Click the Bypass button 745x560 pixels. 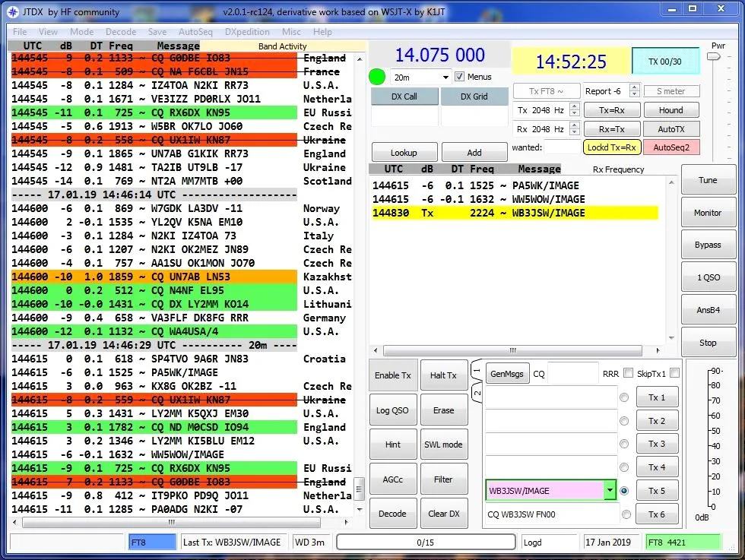[708, 245]
